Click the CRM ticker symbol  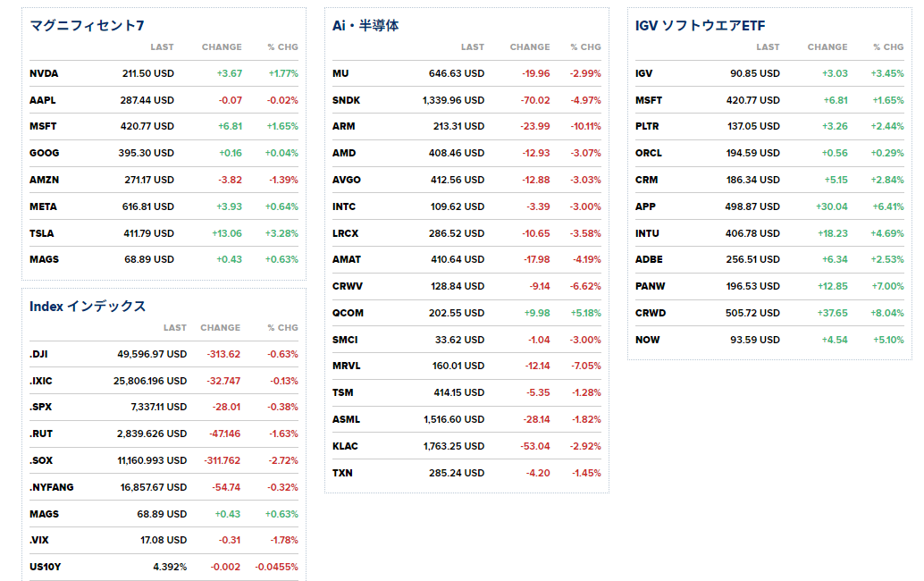646,180
